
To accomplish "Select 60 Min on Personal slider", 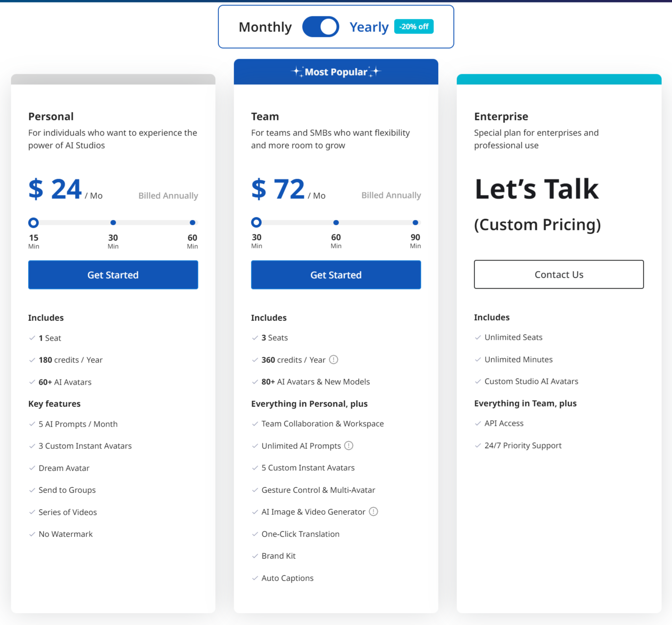I will click(192, 223).
